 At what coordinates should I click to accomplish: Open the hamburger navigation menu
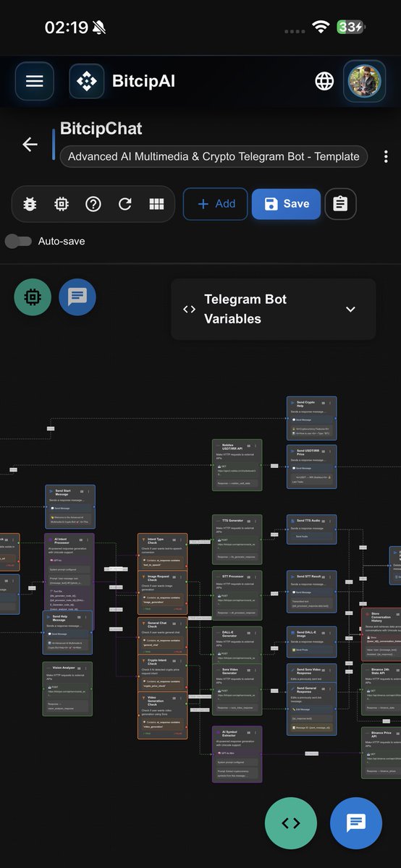pyautogui.click(x=34, y=81)
